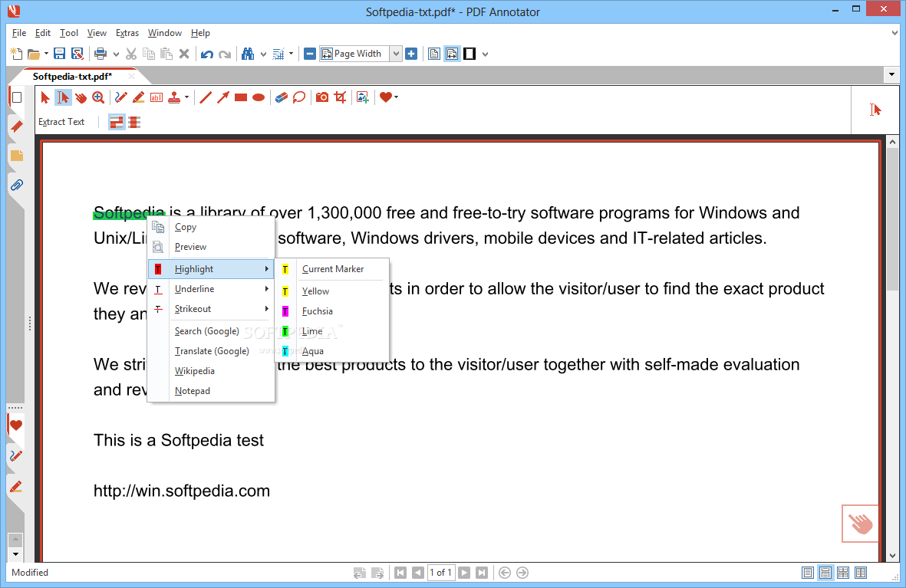The image size is (906, 588).
Task: Select the Marker highlighter tool
Action: (x=138, y=97)
